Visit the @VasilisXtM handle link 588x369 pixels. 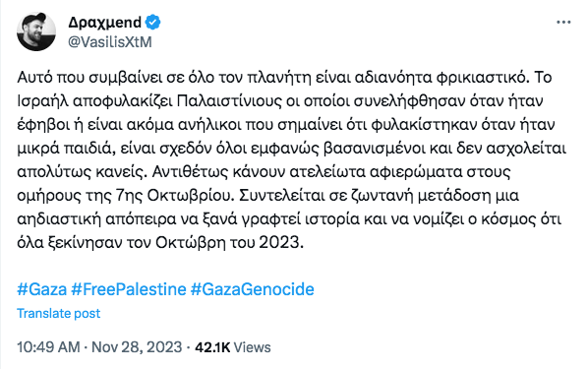point(110,42)
